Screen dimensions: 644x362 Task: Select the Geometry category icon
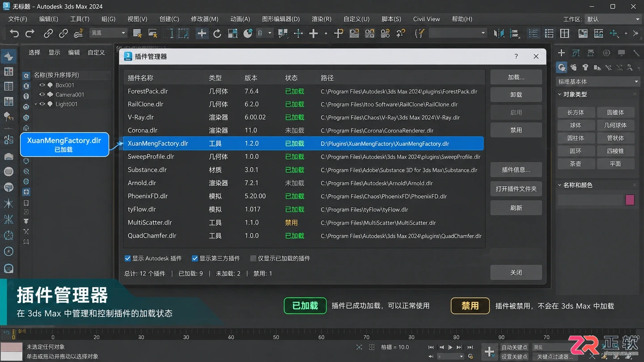[x=562, y=67]
